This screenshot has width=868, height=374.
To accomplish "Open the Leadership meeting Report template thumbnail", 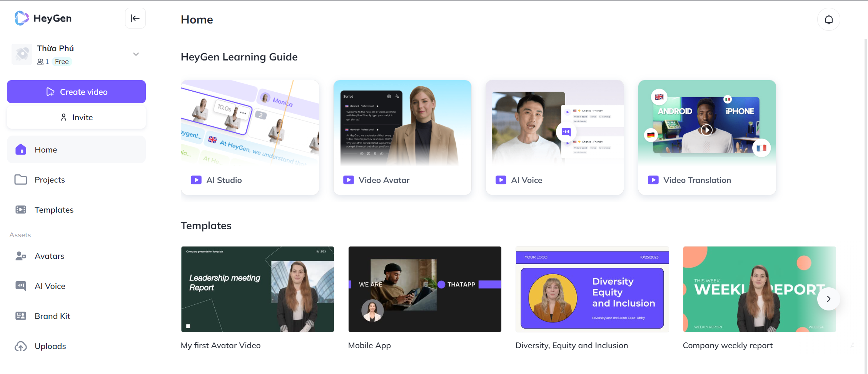I will coord(257,289).
